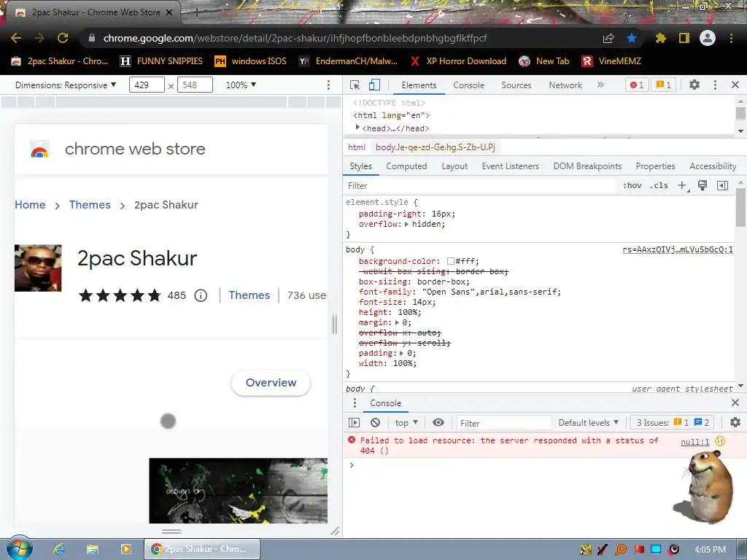Image resolution: width=747 pixels, height=560 pixels.
Task: Expand the padding shorthand in body rule
Action: pos(402,354)
